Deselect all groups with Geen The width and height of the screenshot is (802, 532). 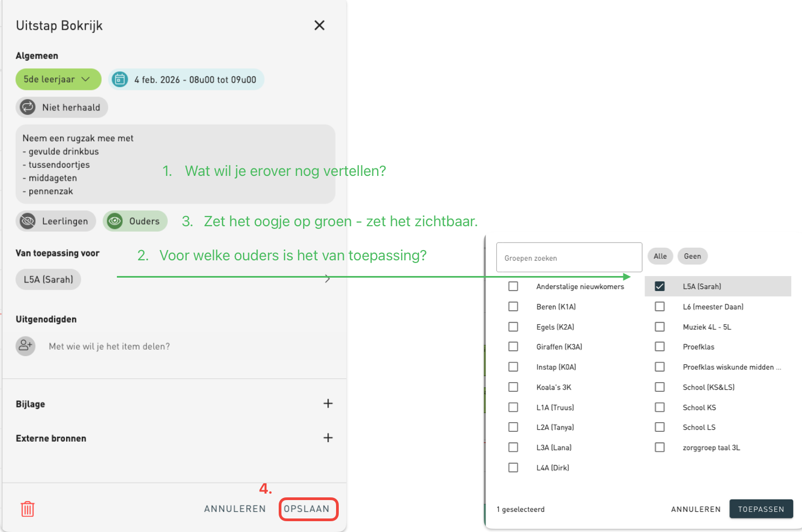[692, 257]
